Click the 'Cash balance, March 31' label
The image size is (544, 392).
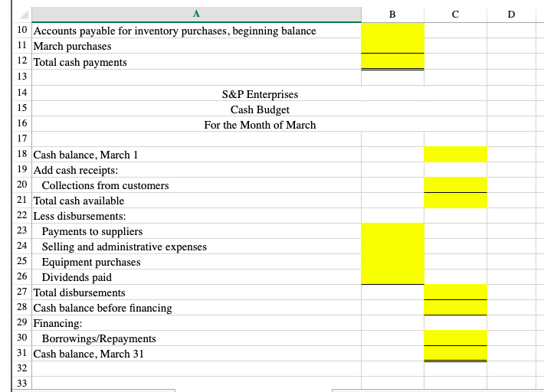pyautogui.click(x=88, y=354)
